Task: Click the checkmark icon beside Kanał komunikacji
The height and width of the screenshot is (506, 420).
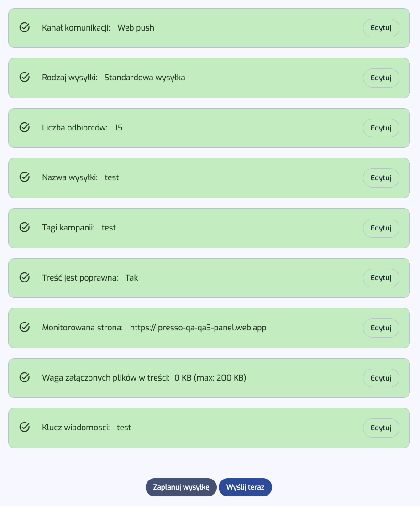Action: pyautogui.click(x=25, y=28)
